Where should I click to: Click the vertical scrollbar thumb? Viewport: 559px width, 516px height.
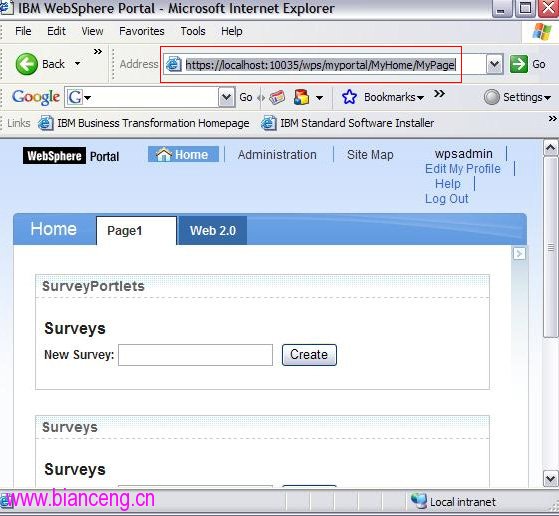coord(550,247)
